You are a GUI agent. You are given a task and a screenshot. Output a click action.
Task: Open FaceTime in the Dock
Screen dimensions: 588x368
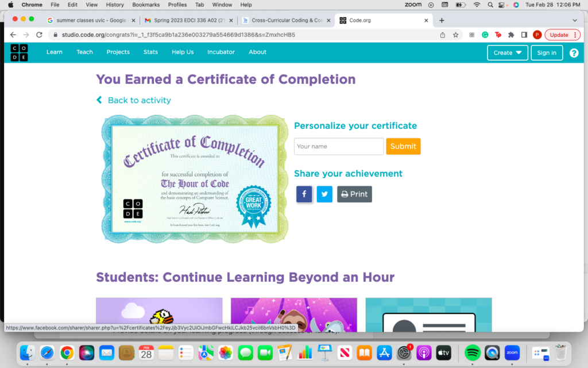point(265,352)
